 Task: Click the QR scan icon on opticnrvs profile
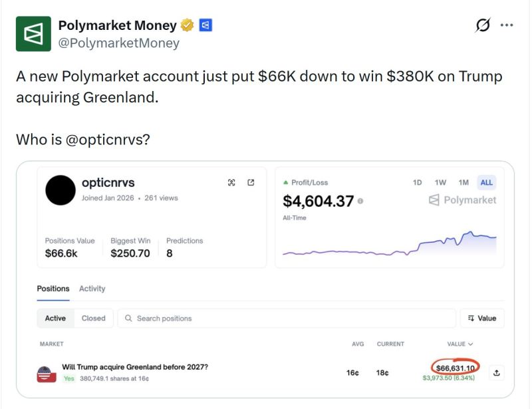coord(231,182)
